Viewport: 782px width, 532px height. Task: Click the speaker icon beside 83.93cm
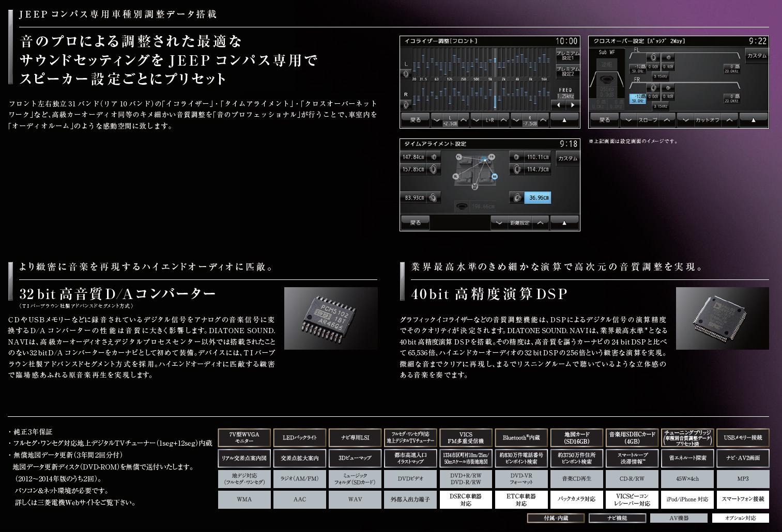pos(434,197)
